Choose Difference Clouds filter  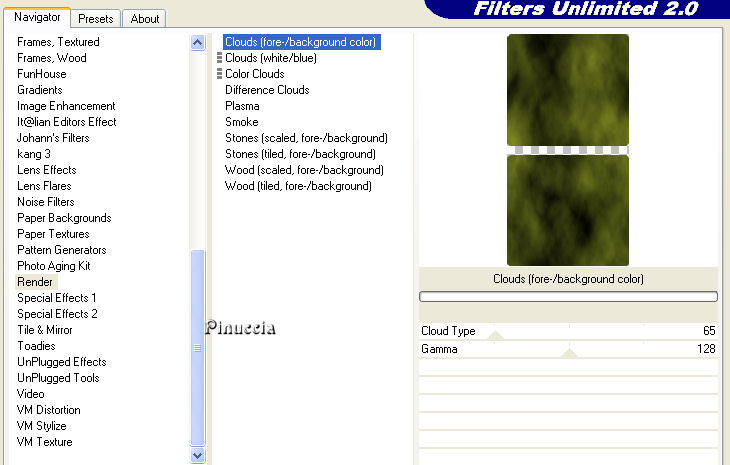[x=267, y=90]
